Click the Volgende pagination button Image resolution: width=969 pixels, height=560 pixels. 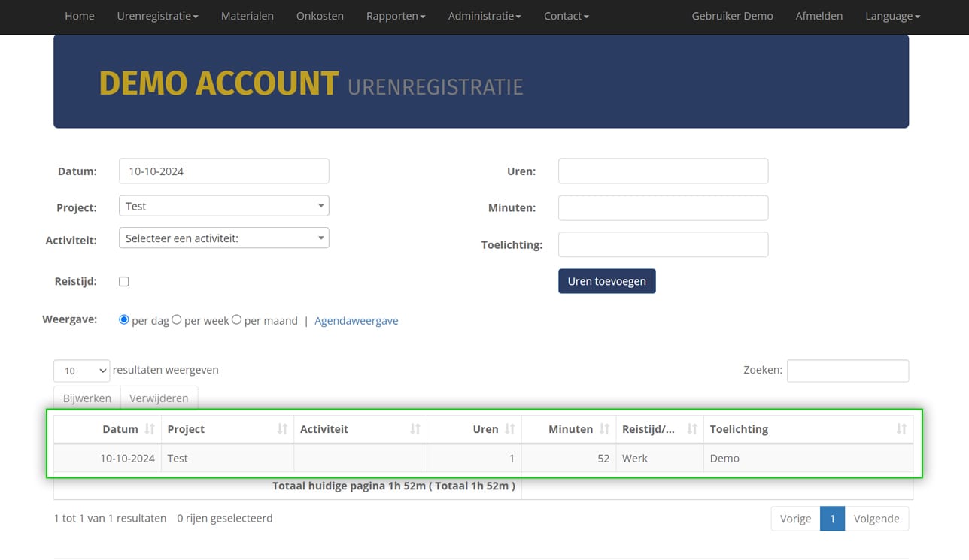[x=876, y=519]
